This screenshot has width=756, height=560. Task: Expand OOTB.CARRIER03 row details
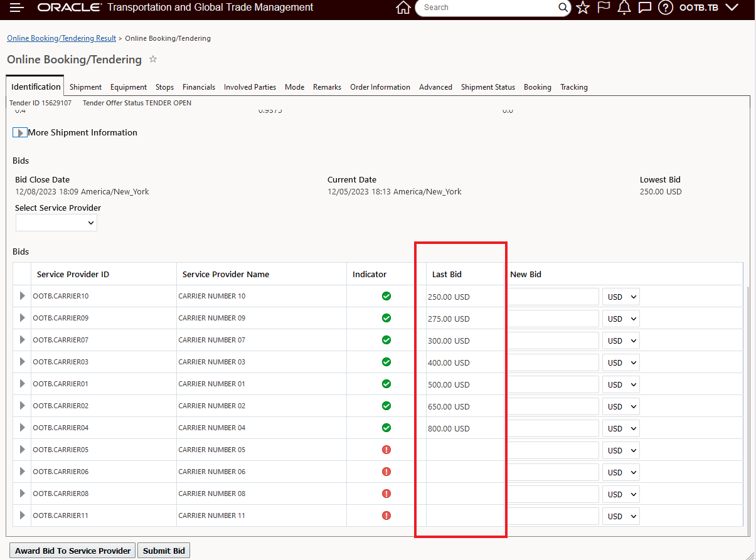[23, 362]
